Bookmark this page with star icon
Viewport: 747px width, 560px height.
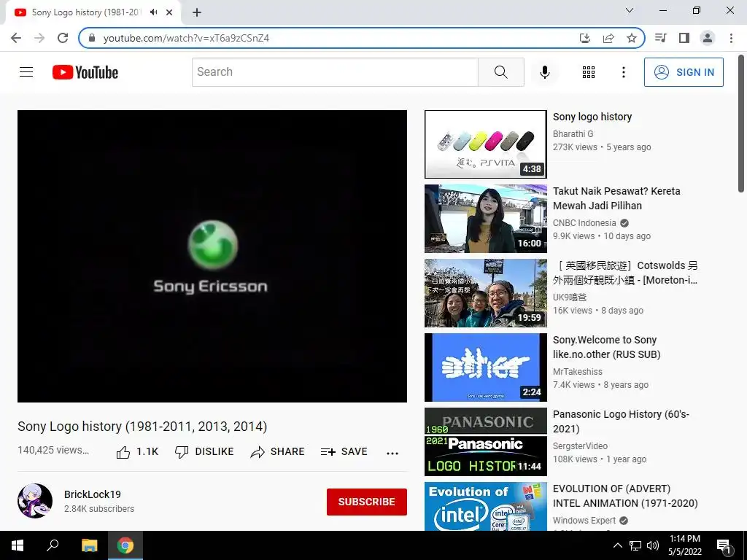tap(632, 38)
